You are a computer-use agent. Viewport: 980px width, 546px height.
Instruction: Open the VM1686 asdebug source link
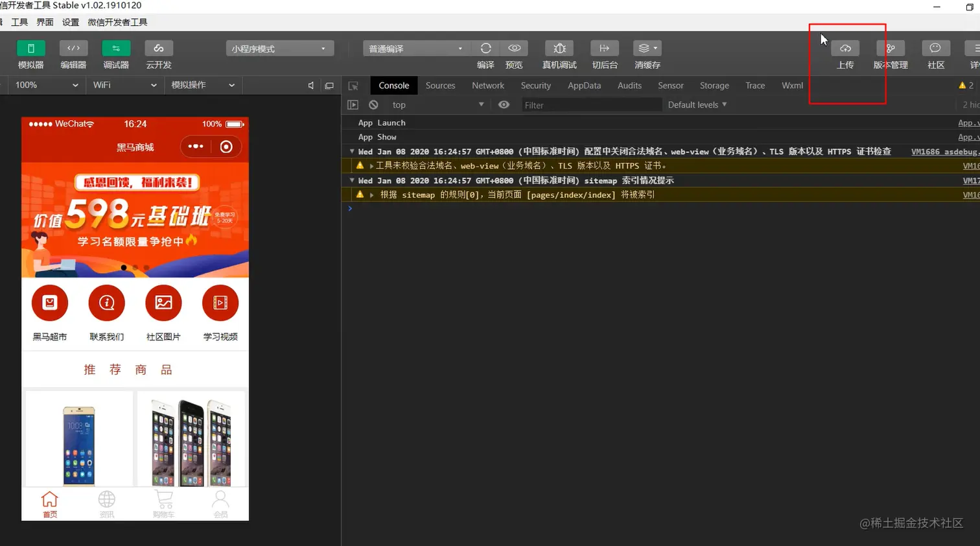(x=945, y=152)
